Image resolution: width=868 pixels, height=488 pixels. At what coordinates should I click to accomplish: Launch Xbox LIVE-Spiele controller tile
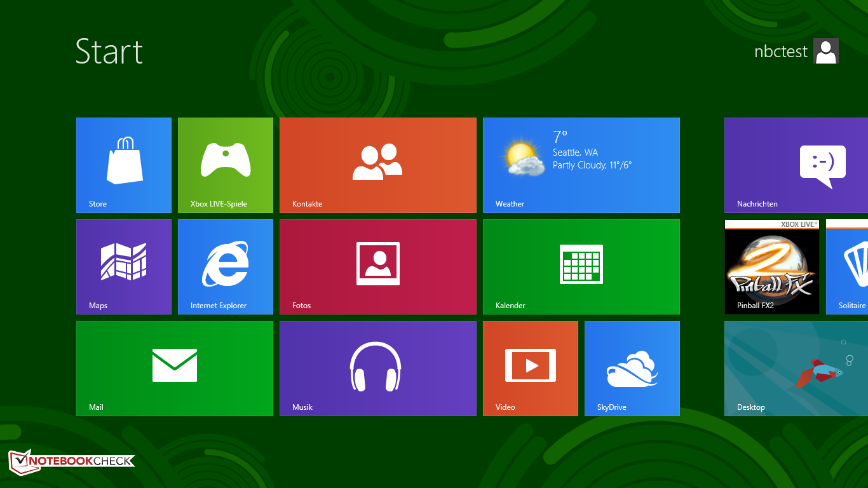pyautogui.click(x=226, y=165)
